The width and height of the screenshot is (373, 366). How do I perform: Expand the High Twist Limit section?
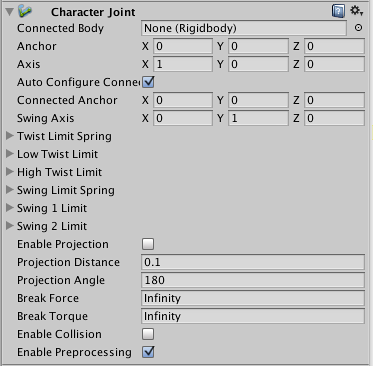tap(10, 172)
